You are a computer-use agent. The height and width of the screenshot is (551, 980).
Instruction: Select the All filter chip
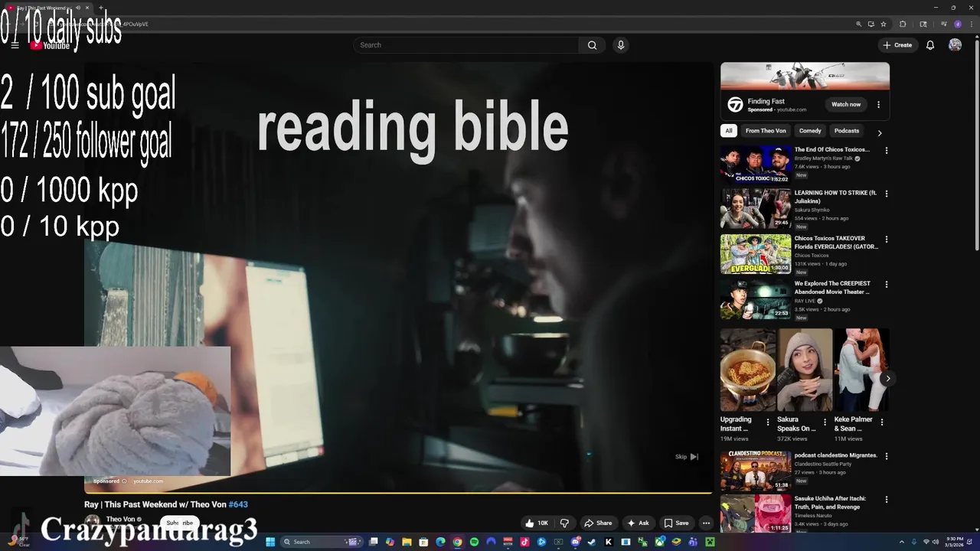729,131
